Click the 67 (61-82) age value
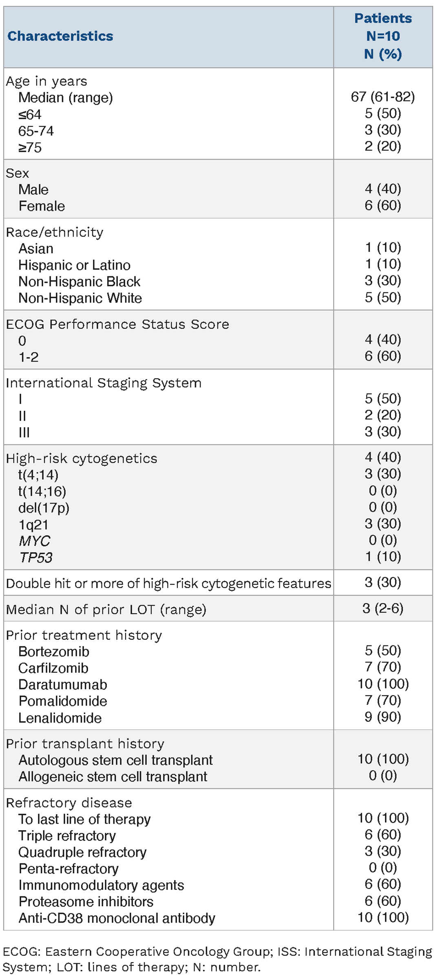Viewport: 440px width, 980px height. tap(383, 97)
